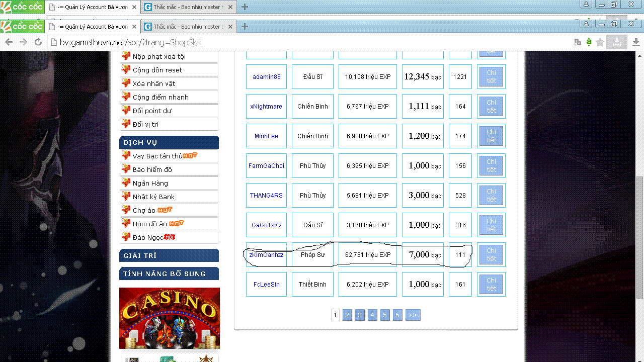Go to page 2 in pagination
Viewport: 644px width, 362px height.
347,315
